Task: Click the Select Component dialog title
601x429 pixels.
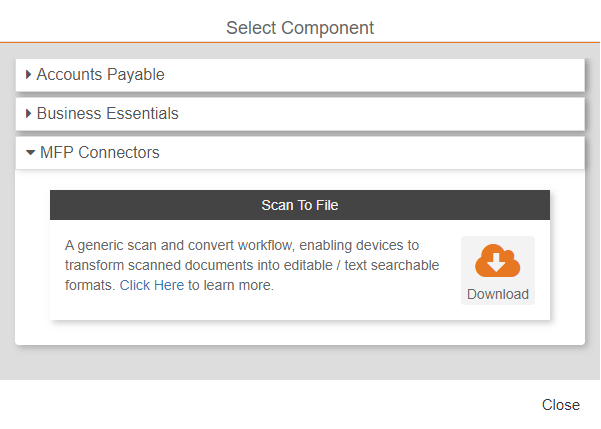Action: click(x=300, y=28)
